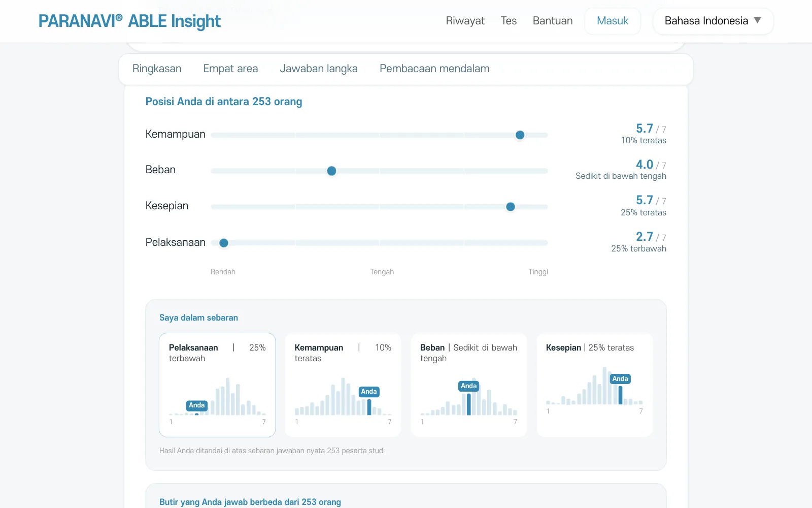Select the Kemampuan distribution card
This screenshot has height=508, width=812.
[x=343, y=385]
